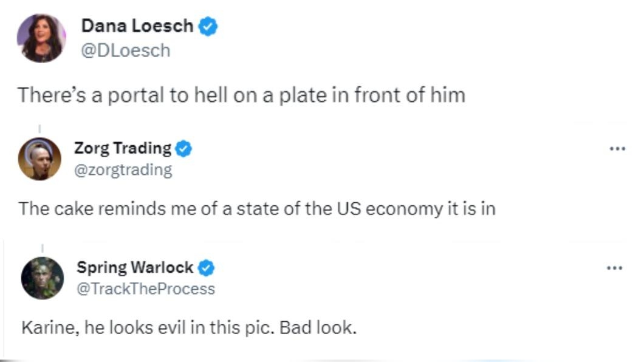
Task: Open the 'cake reminds me' reply text
Action: pos(256,208)
